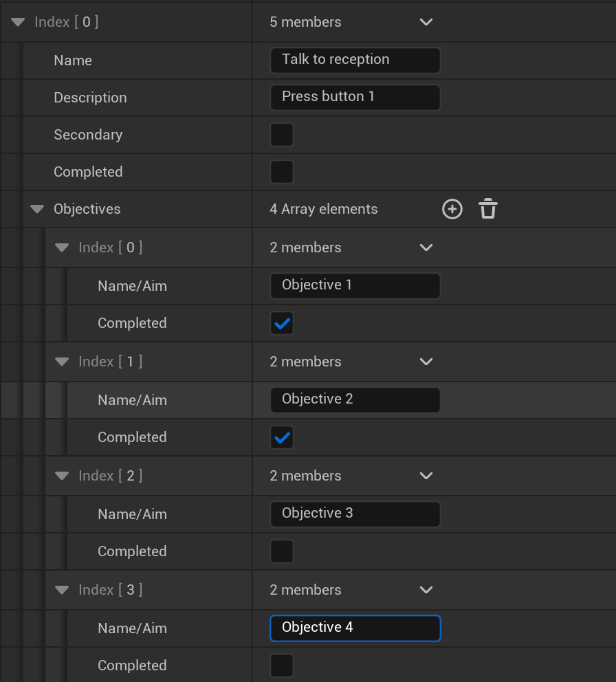Check Completed for Objective 4
This screenshot has width=616, height=682.
pos(282,665)
